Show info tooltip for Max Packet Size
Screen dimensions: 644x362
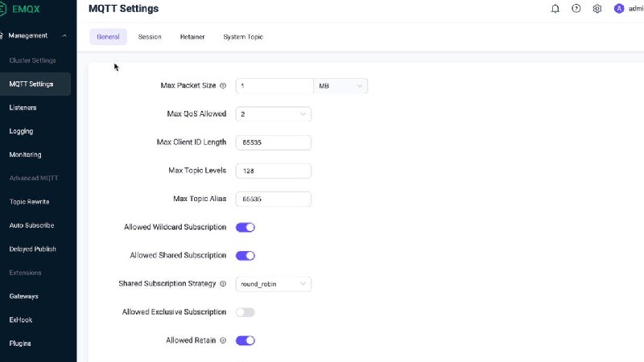click(x=223, y=86)
